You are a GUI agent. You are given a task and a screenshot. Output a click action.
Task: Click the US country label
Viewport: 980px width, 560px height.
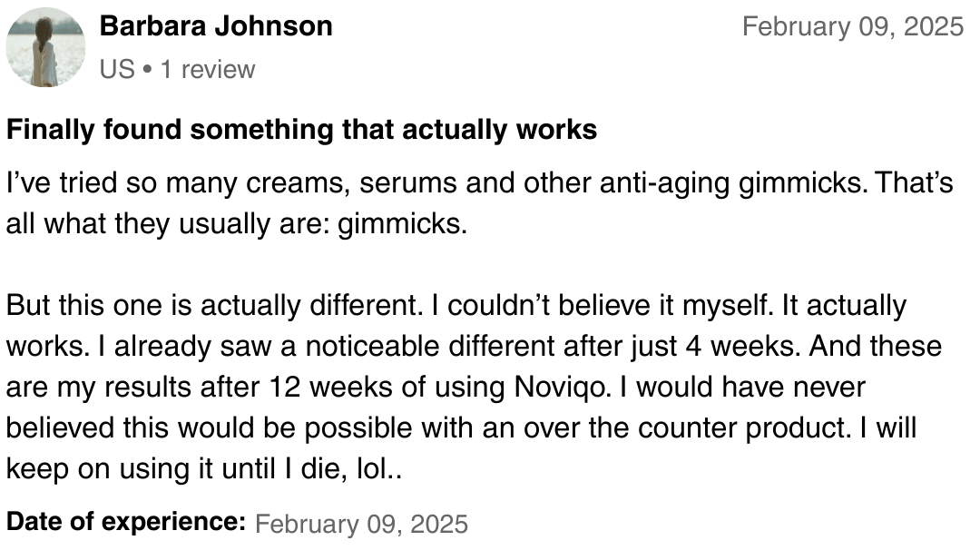(117, 69)
